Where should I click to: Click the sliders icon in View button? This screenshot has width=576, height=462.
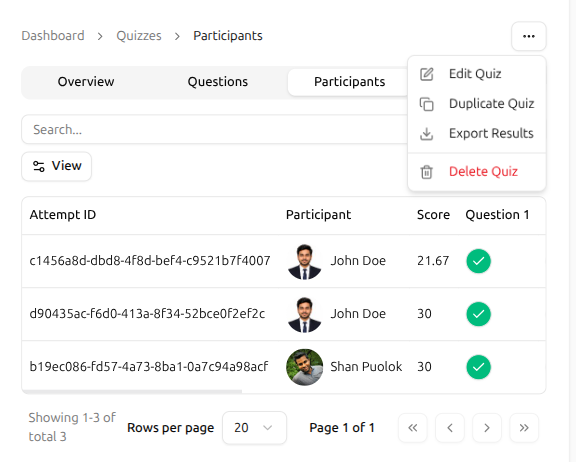[x=39, y=166]
